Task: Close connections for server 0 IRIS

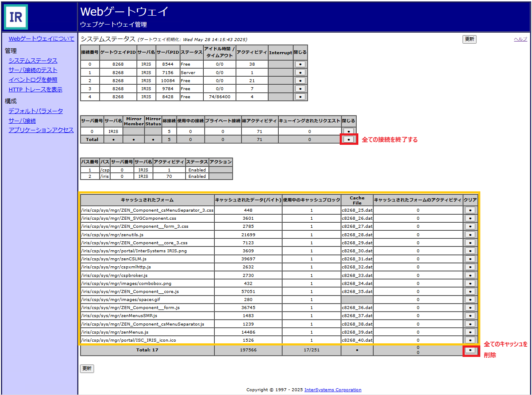Action: (x=349, y=132)
